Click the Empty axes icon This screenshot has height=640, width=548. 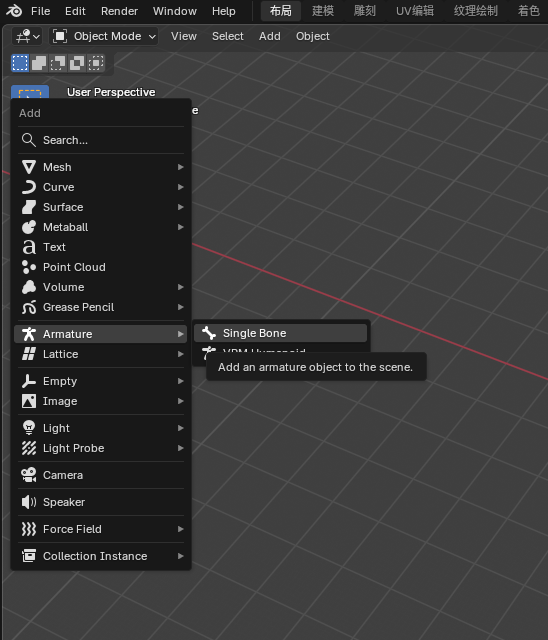click(29, 381)
